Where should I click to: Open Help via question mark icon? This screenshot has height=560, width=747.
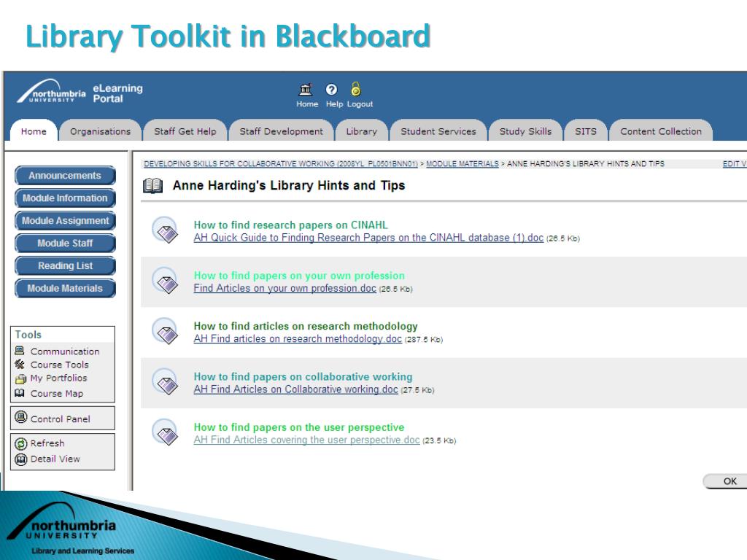[x=332, y=90]
